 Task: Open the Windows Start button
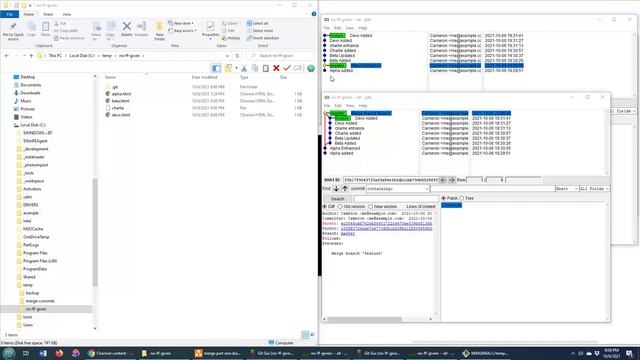(9, 353)
